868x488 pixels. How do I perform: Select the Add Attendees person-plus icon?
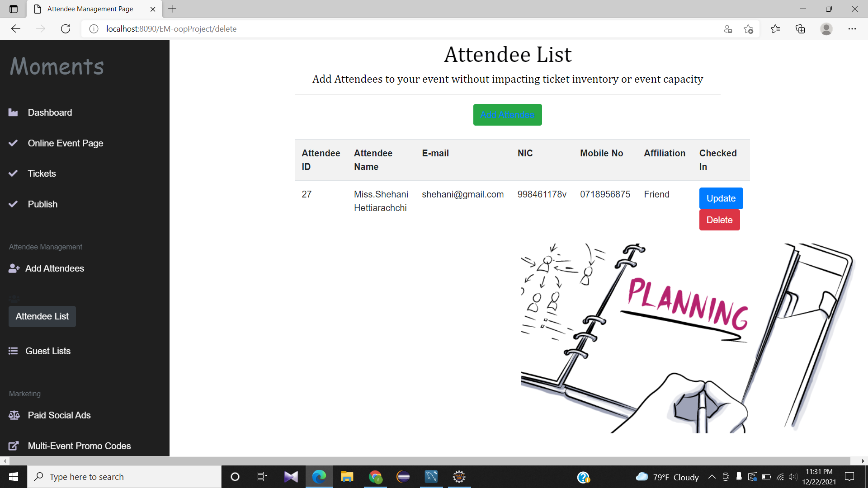pos(14,268)
